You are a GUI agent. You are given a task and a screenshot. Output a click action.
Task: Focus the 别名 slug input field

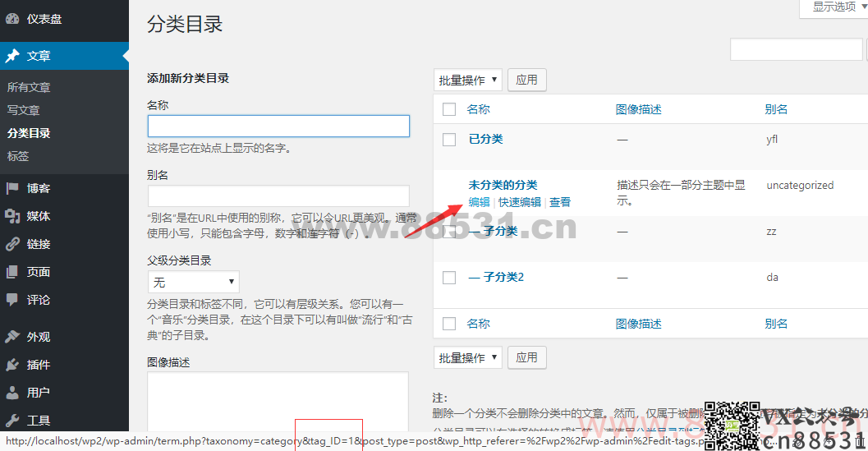click(278, 196)
